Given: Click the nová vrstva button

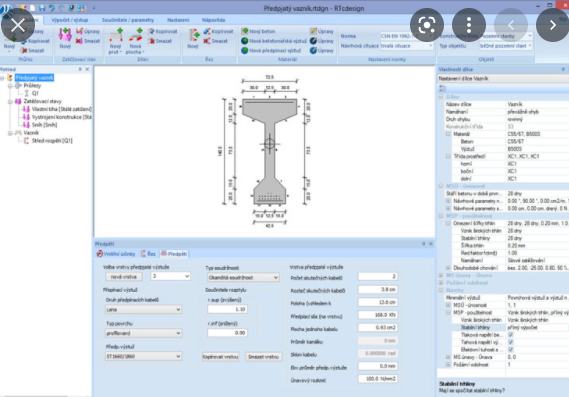Looking at the screenshot, I should (x=124, y=277).
